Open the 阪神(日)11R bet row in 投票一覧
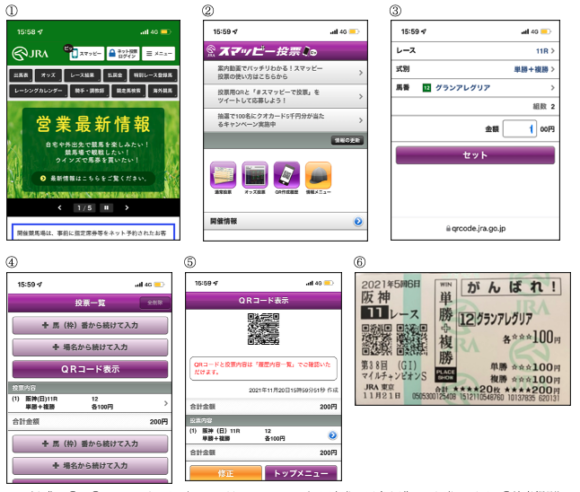The height and width of the screenshot is (492, 580). point(90,403)
